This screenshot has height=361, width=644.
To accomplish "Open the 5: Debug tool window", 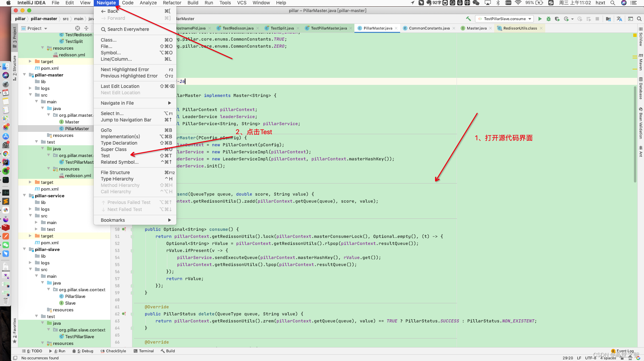I will [x=83, y=351].
